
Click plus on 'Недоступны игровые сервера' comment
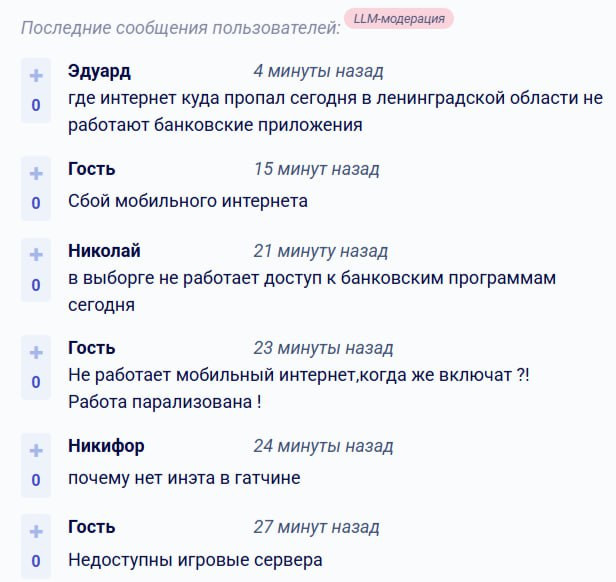tap(36, 532)
